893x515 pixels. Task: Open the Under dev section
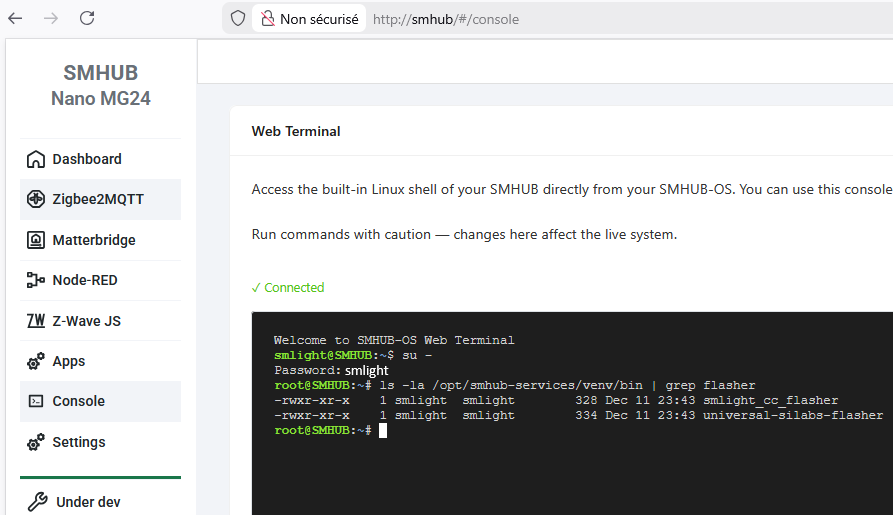click(x=100, y=502)
